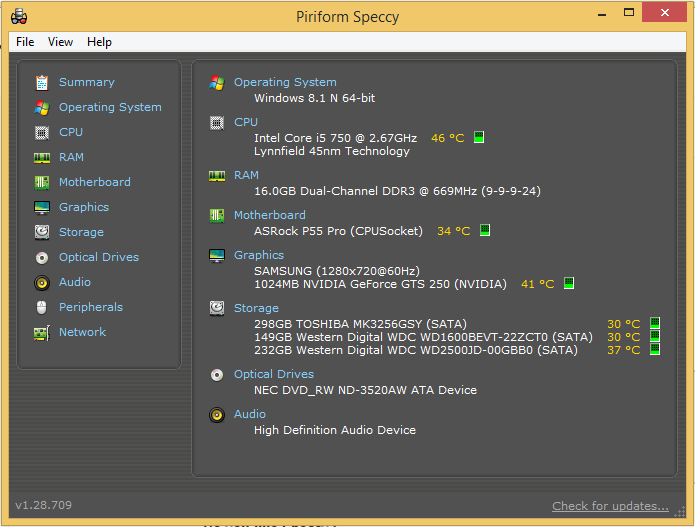The height and width of the screenshot is (527, 695).
Task: Click the Graphics monitor icon in main panel
Action: coord(217,256)
